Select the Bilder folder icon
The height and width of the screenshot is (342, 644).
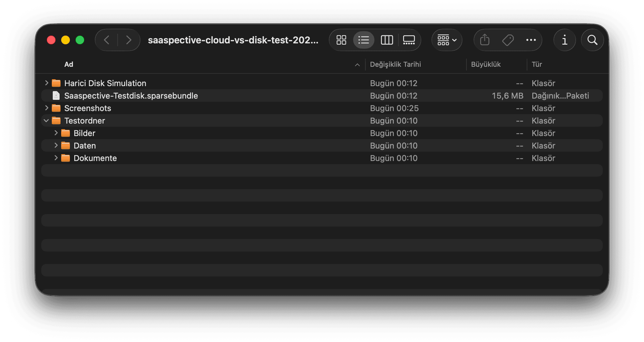(66, 133)
